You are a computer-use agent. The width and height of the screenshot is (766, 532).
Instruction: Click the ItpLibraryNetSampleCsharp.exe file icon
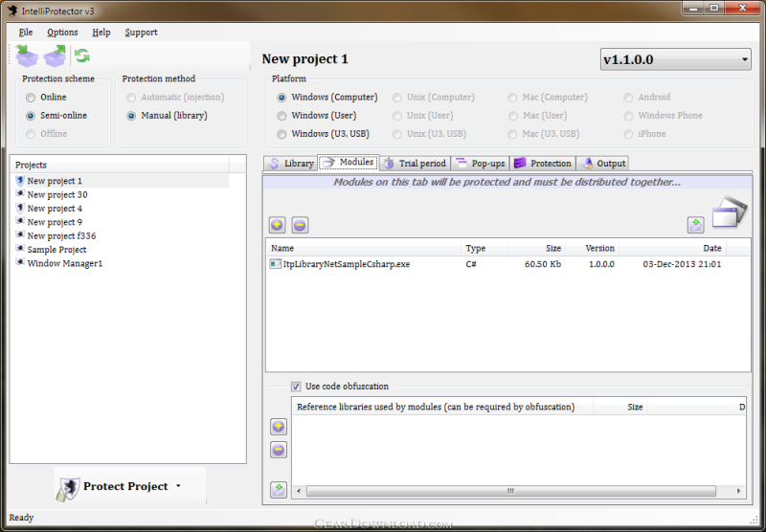[x=275, y=264]
